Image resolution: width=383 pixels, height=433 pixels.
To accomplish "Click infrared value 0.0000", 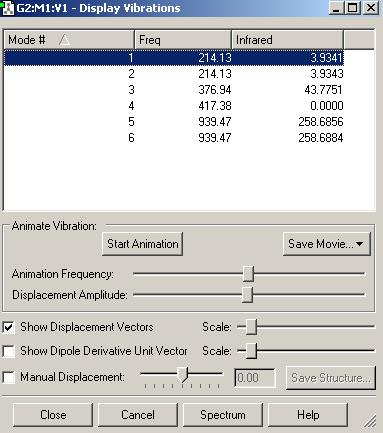I will [x=327, y=106].
